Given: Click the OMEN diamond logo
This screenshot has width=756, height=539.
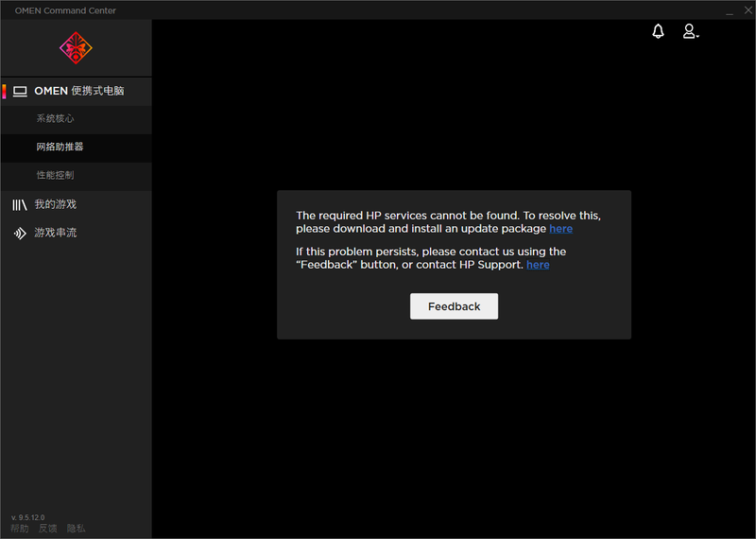Looking at the screenshot, I should (76, 48).
